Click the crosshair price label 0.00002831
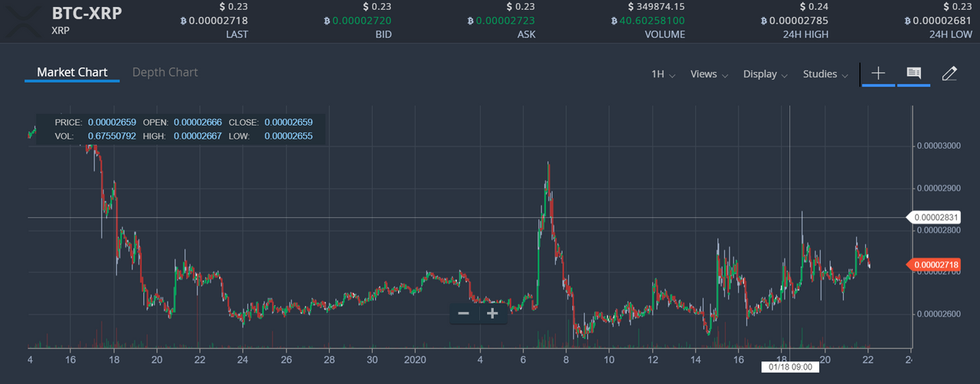 coord(933,218)
